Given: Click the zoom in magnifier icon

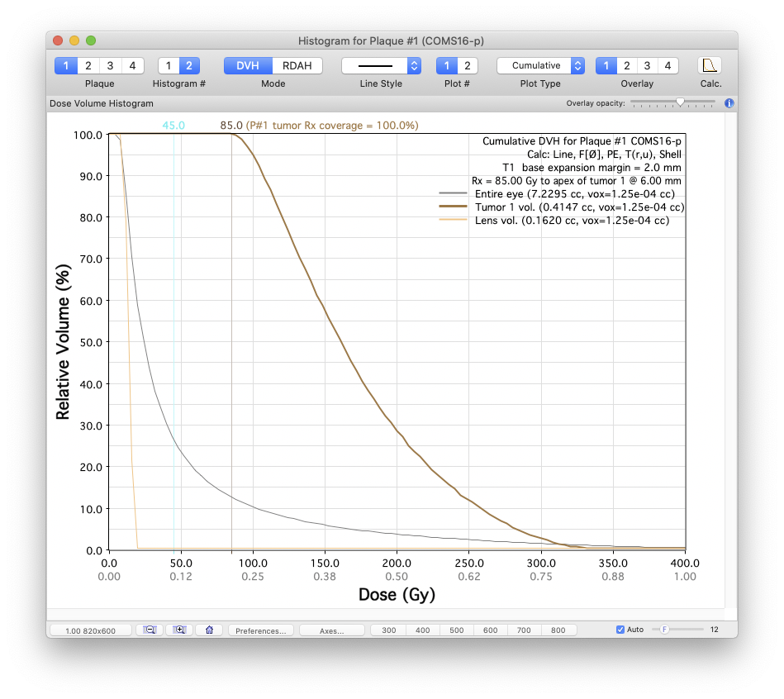Looking at the screenshot, I should click(x=179, y=630).
